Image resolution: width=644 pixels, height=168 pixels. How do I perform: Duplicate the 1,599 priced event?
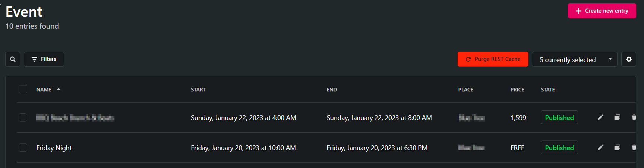pyautogui.click(x=617, y=117)
